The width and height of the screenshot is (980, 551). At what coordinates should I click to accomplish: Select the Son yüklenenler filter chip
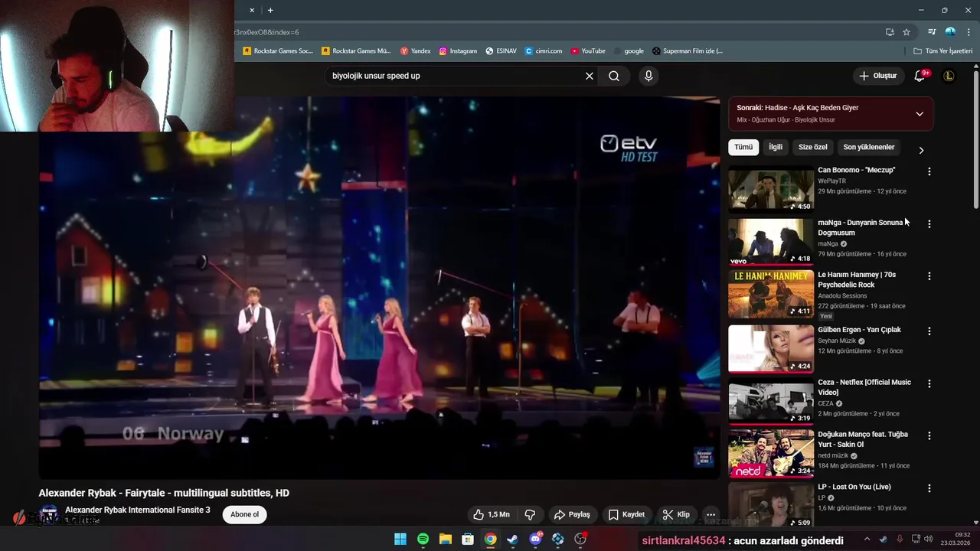[869, 147]
